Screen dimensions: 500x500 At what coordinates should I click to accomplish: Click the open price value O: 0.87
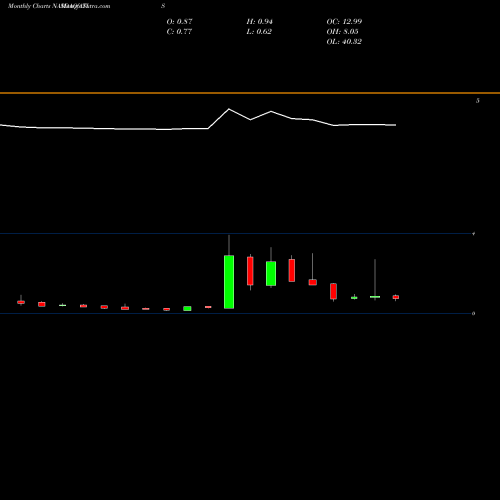pyautogui.click(x=179, y=22)
